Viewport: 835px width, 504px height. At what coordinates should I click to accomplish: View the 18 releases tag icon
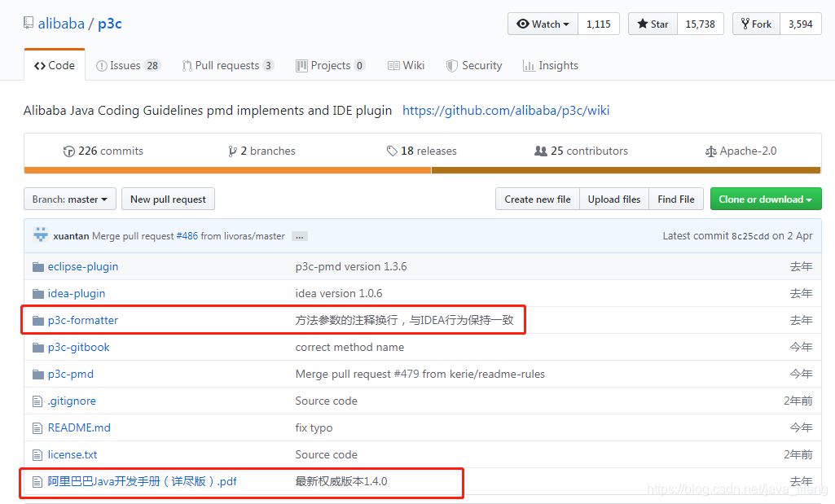(392, 151)
